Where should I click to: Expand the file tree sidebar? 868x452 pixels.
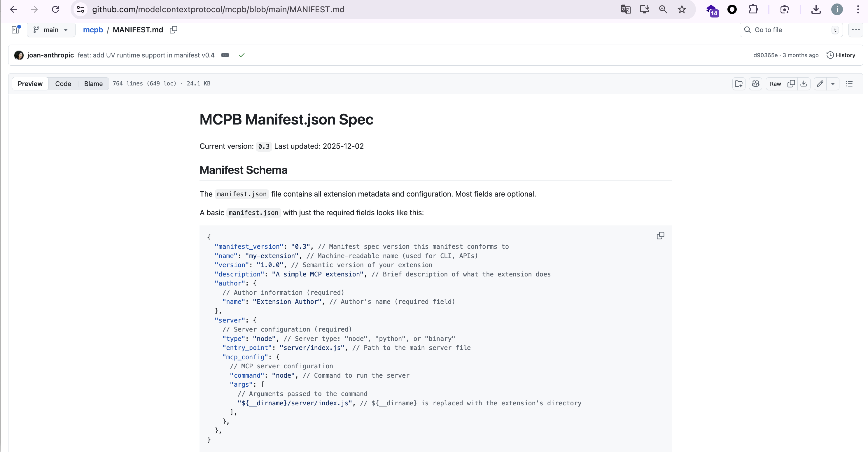point(15,30)
